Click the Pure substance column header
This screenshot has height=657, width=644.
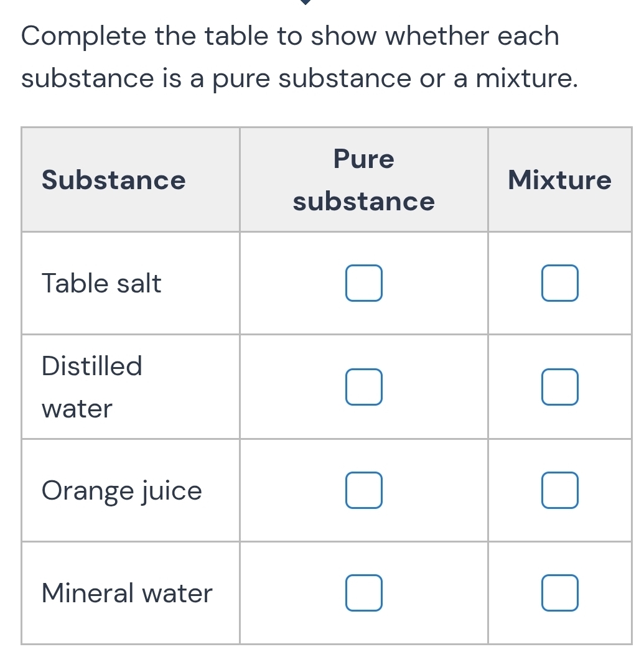coord(363,180)
